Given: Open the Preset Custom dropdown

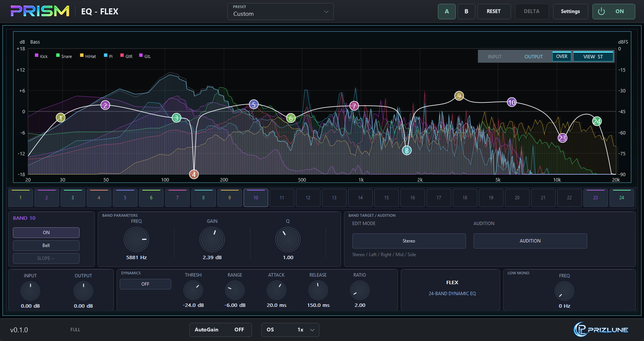Looking at the screenshot, I should coord(280,11).
